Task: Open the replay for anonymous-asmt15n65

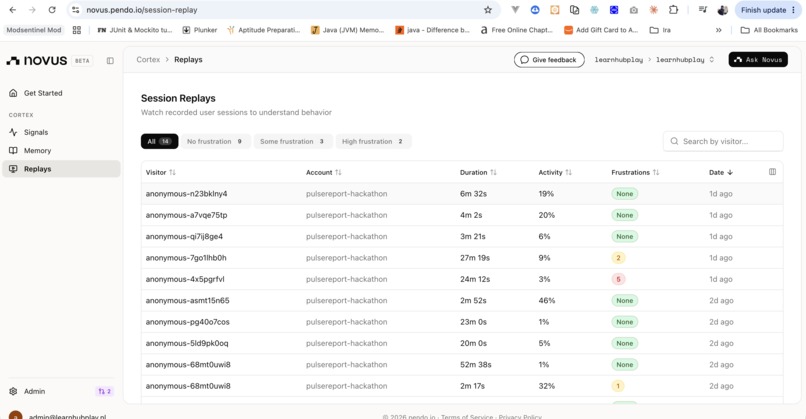Action: point(462,300)
